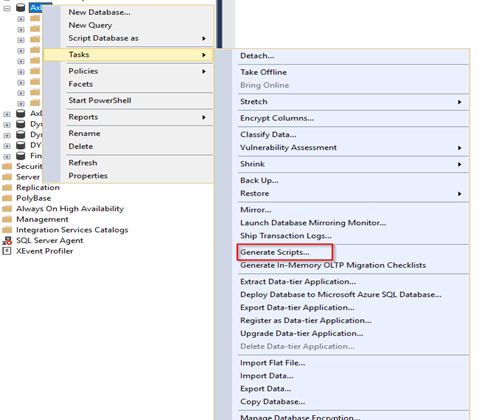Select Management tree node label
Viewport: 479px width, 420px height.
pos(42,219)
